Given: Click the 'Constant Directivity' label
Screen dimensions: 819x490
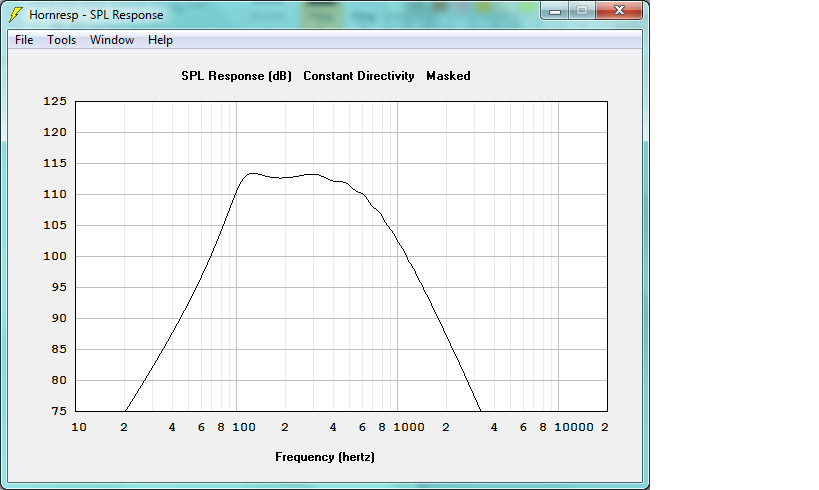Looking at the screenshot, I should click(359, 76).
